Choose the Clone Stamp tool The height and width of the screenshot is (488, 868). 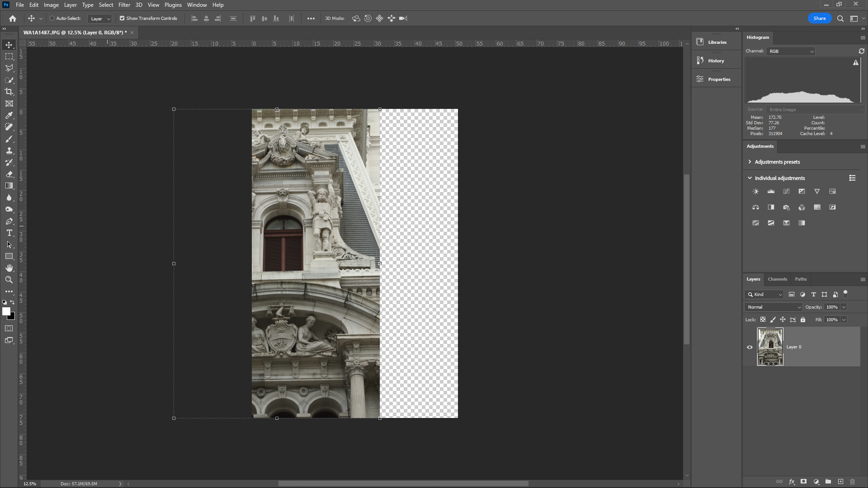tap(9, 151)
